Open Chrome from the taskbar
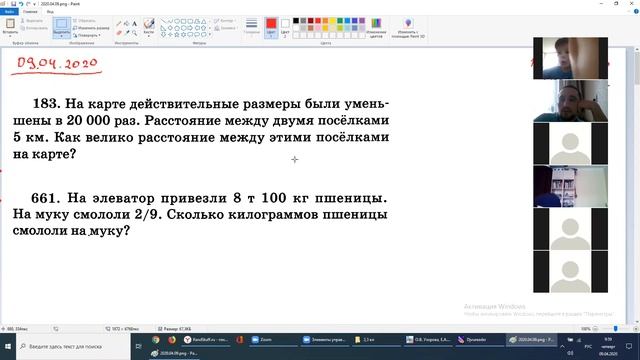Screen dimensions: 640x360 point(156,340)
